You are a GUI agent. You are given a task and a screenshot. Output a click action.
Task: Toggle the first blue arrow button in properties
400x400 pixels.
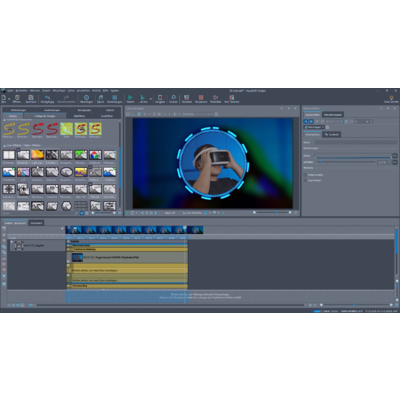coord(306,122)
